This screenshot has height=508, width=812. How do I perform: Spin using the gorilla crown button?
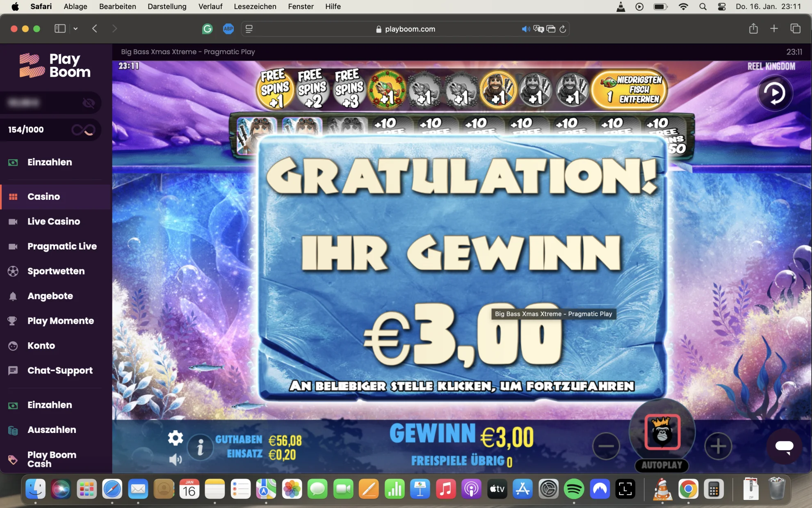click(x=662, y=432)
